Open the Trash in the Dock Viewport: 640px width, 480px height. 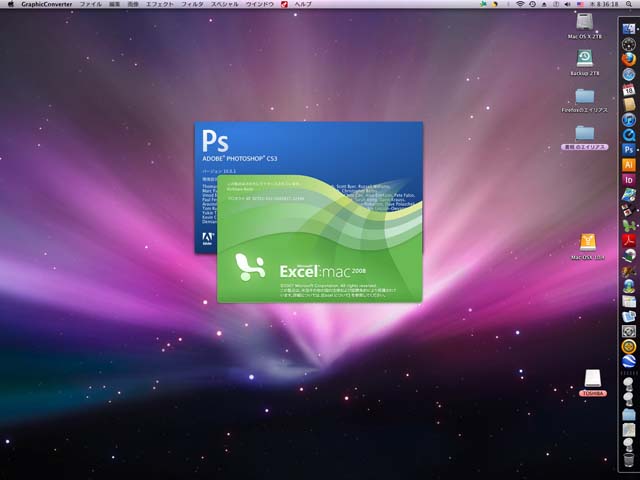pyautogui.click(x=629, y=460)
